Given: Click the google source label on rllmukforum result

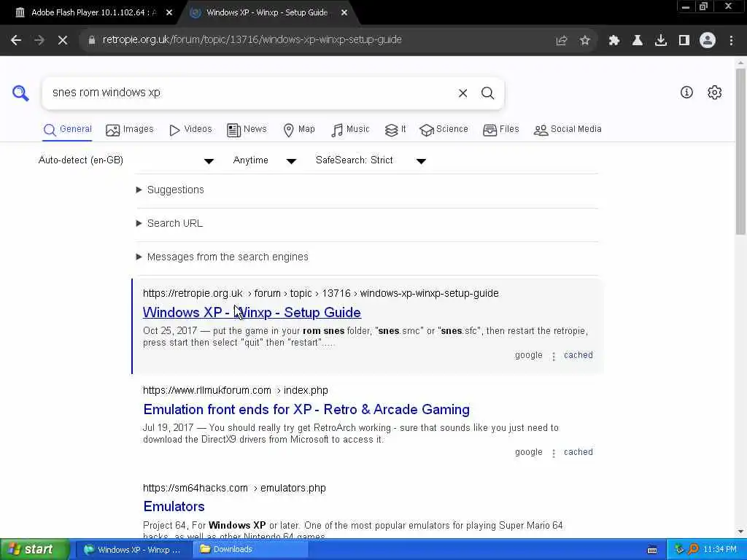Looking at the screenshot, I should (529, 452).
